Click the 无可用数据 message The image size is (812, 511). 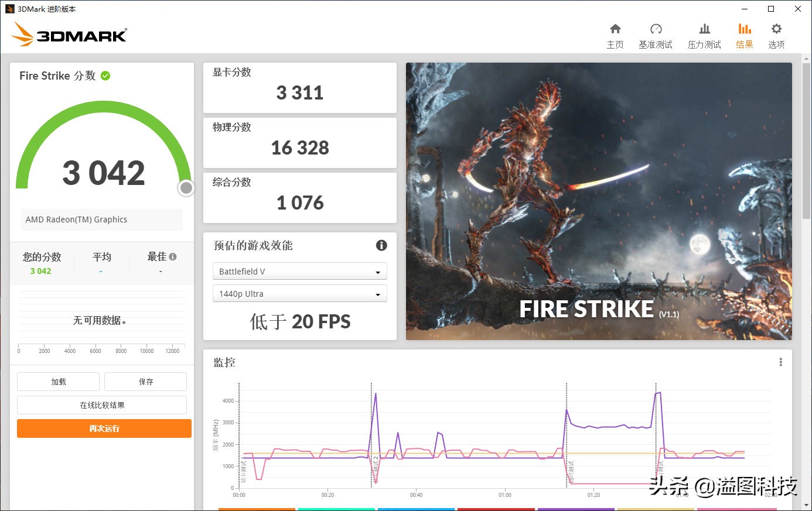[x=100, y=320]
